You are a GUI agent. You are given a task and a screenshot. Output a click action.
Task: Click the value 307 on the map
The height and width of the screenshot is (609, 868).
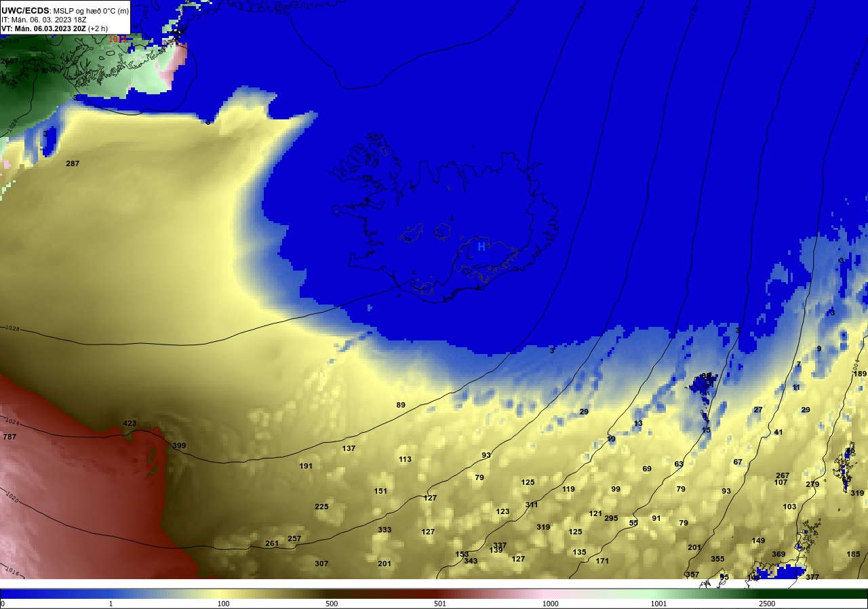(x=321, y=564)
